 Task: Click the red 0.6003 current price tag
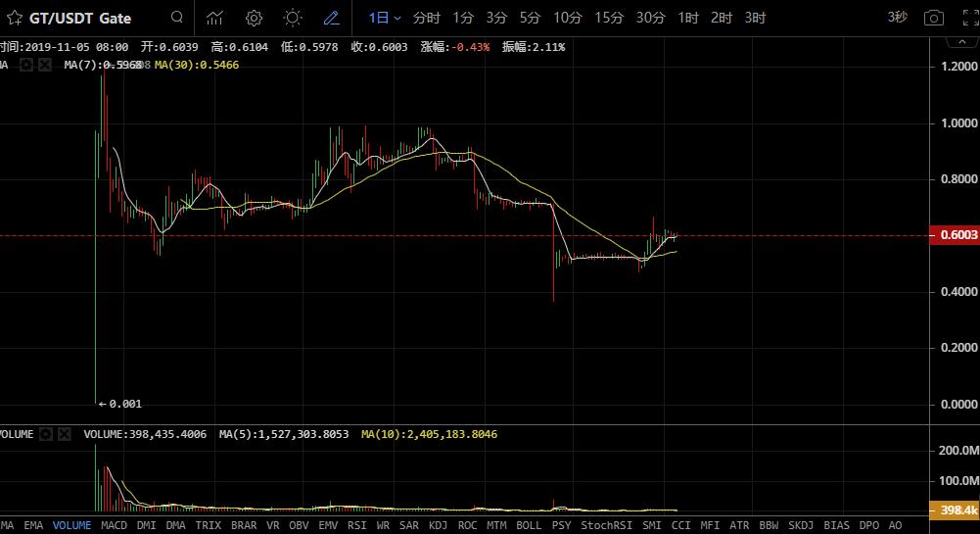pos(955,235)
